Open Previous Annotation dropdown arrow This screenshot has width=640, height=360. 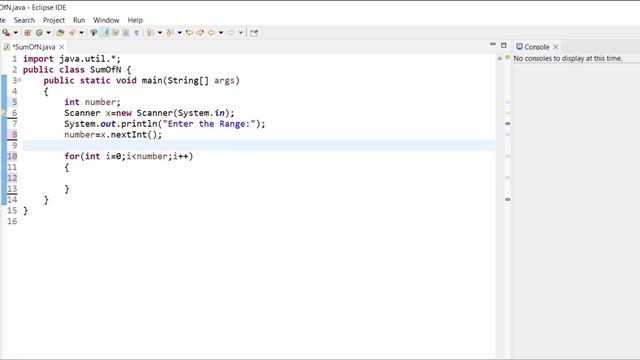click(179, 33)
